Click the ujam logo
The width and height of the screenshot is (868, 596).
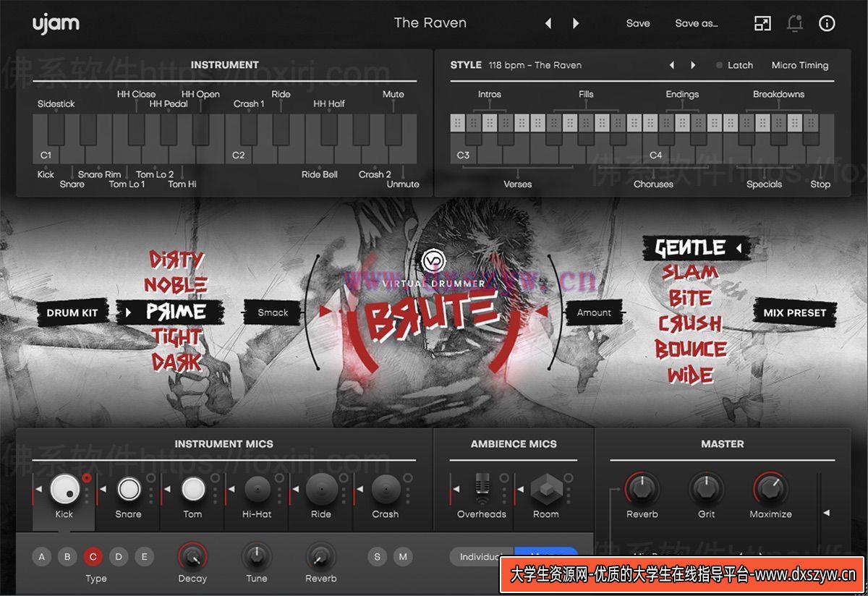pyautogui.click(x=56, y=23)
